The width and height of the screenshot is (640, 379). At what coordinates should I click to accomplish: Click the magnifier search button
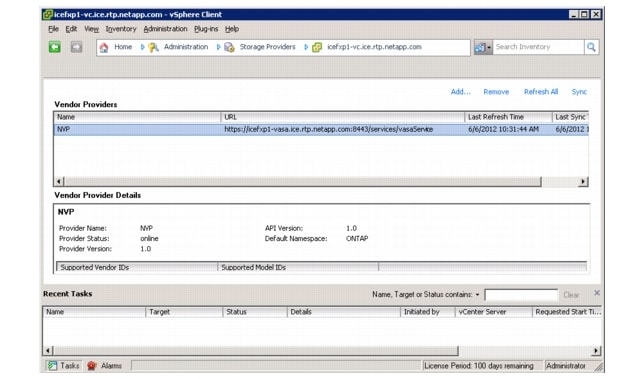[591, 47]
